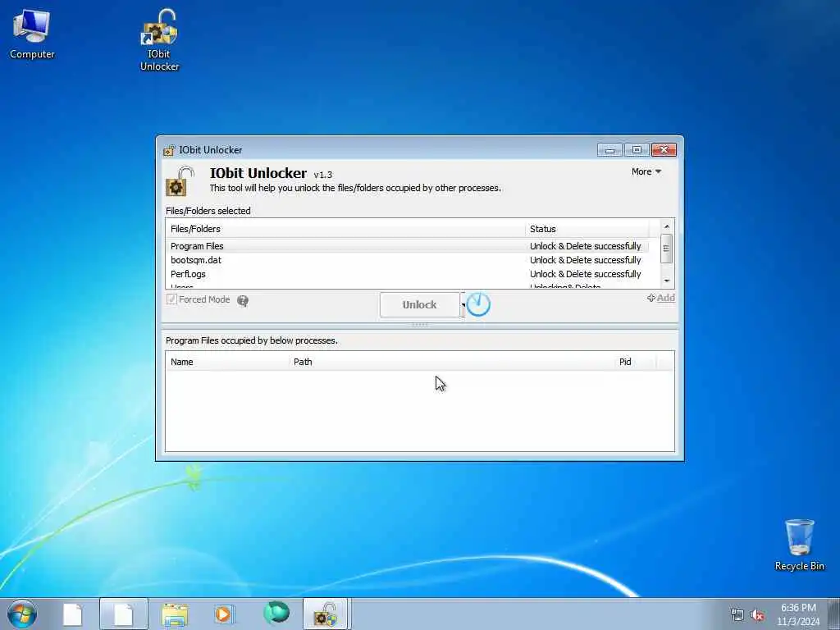
Task: Click bootsqm.dat status 'Unlock & Delete successfully'
Action: (586, 260)
